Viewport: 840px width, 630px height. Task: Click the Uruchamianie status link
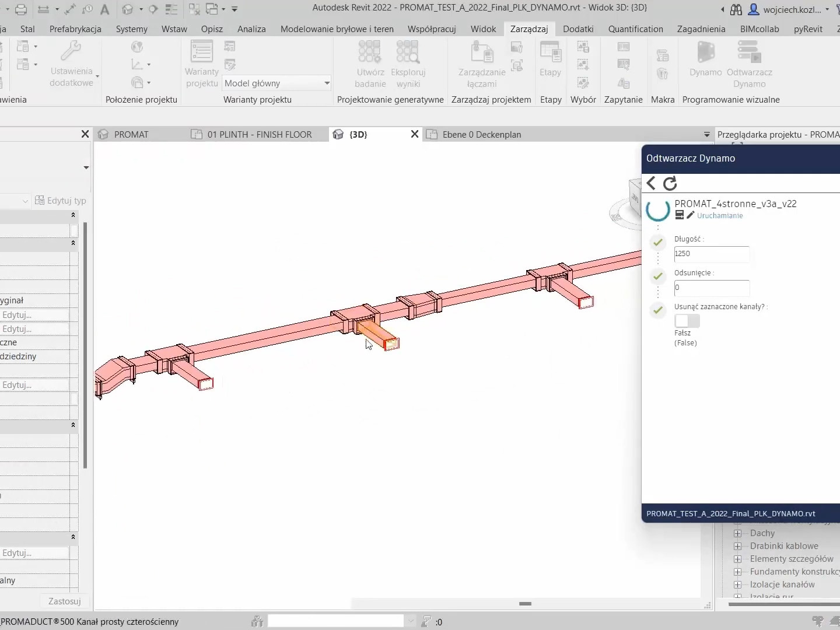click(x=720, y=216)
